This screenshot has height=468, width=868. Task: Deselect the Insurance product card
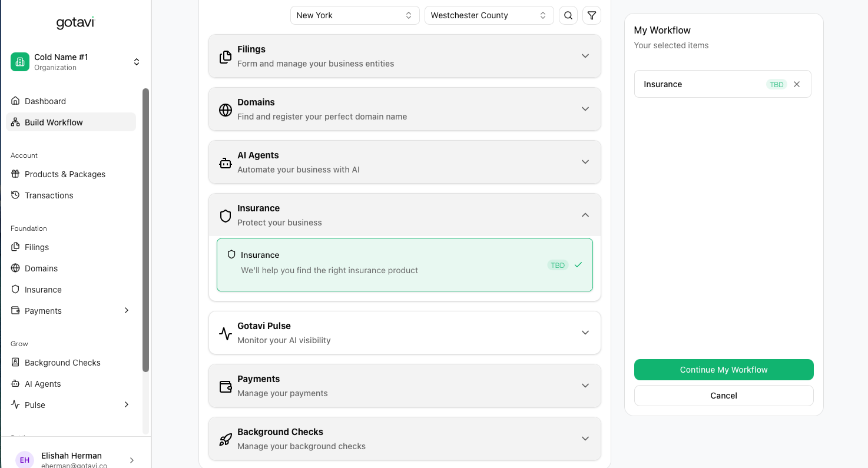(x=405, y=265)
